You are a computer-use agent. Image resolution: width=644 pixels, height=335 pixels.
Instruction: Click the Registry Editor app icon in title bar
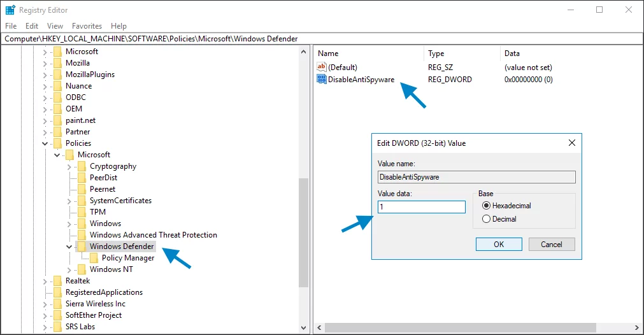[x=10, y=10]
